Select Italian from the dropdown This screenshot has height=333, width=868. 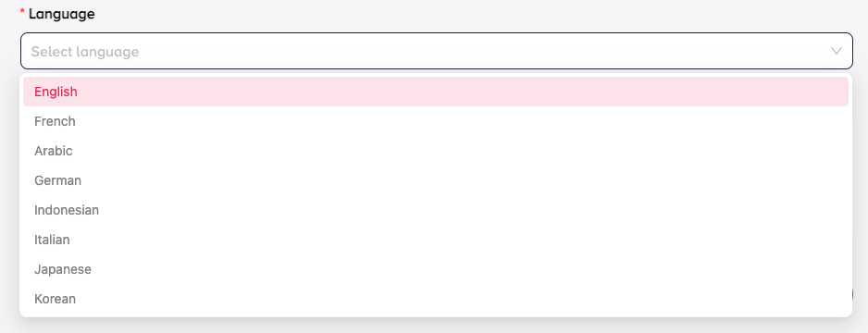[436, 240]
